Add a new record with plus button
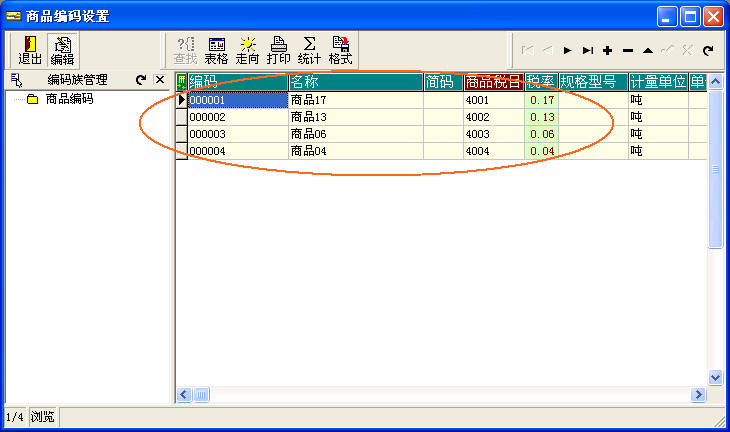730x432 pixels. 608,50
